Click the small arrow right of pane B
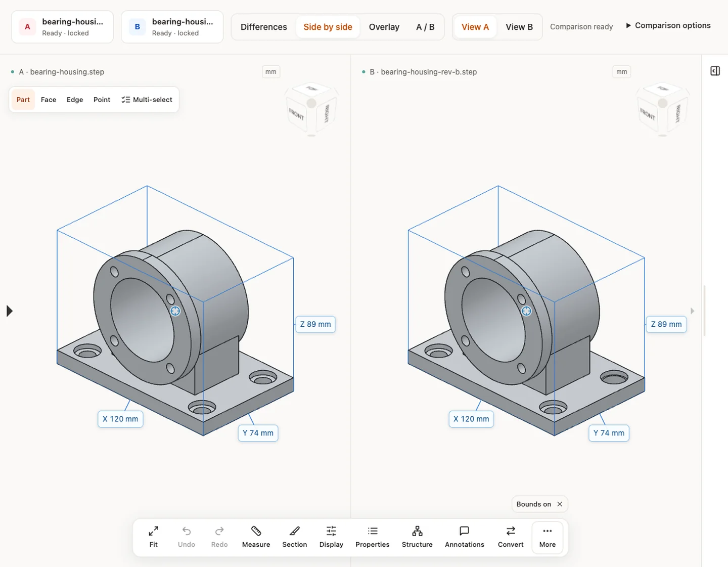Image resolution: width=728 pixels, height=567 pixels. coord(693,311)
